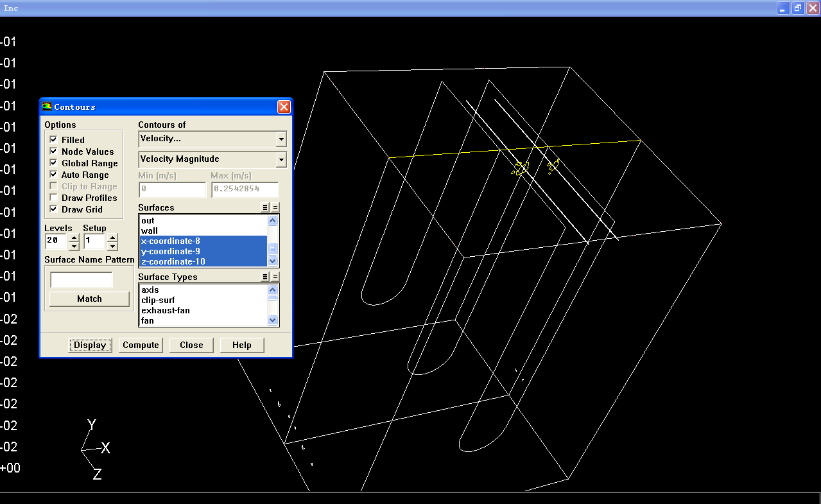Restore down the main window
The height and width of the screenshot is (504, 821).
[797, 8]
